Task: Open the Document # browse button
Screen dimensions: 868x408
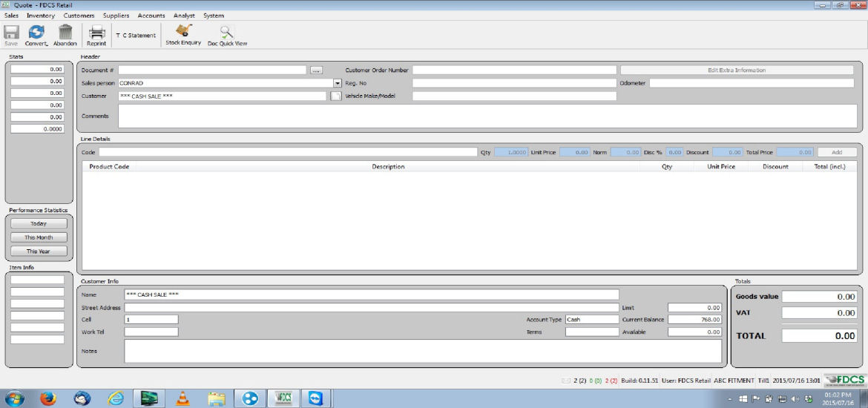Action: (316, 70)
